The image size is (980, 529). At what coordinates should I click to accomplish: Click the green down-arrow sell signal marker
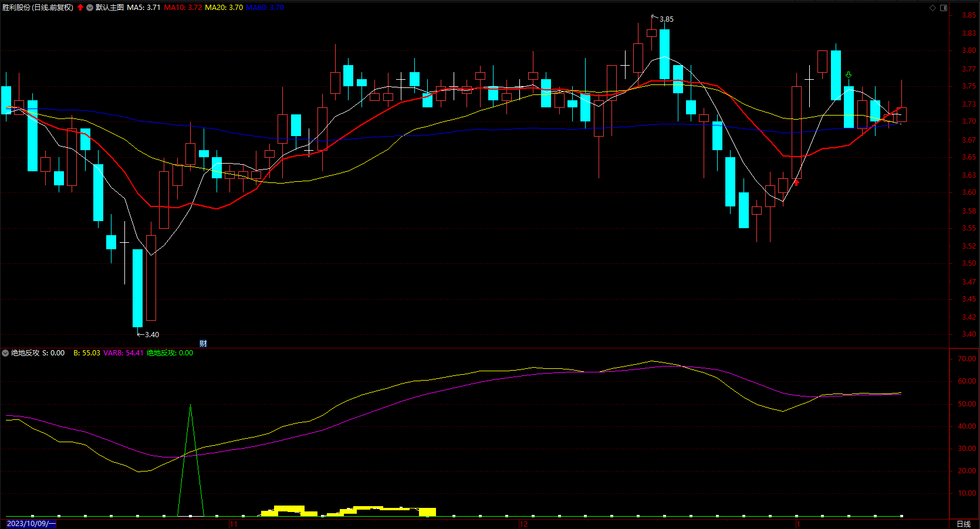(x=849, y=75)
